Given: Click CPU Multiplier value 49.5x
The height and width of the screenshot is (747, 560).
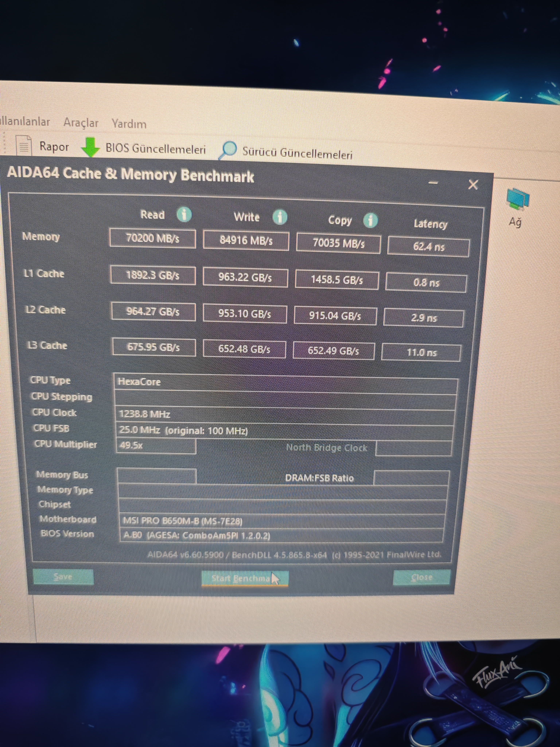Looking at the screenshot, I should [156, 445].
